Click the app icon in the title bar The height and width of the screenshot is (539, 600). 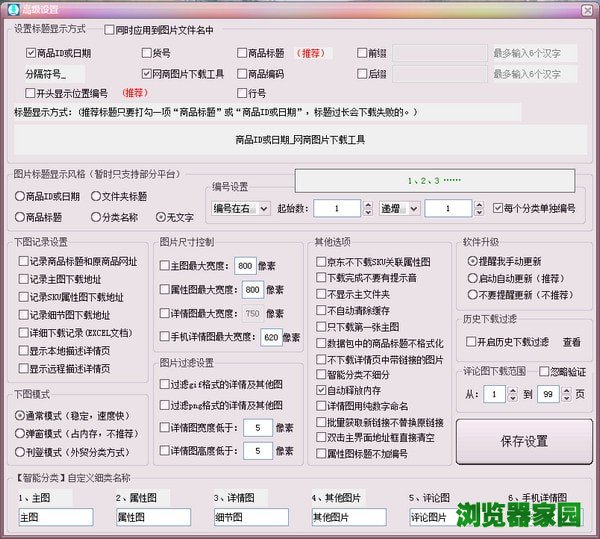pos(11,9)
